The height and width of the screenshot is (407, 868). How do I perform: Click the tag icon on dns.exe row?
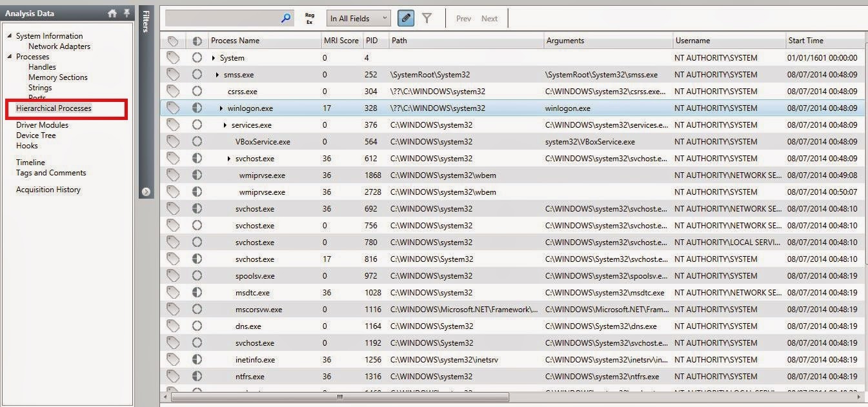(x=172, y=326)
